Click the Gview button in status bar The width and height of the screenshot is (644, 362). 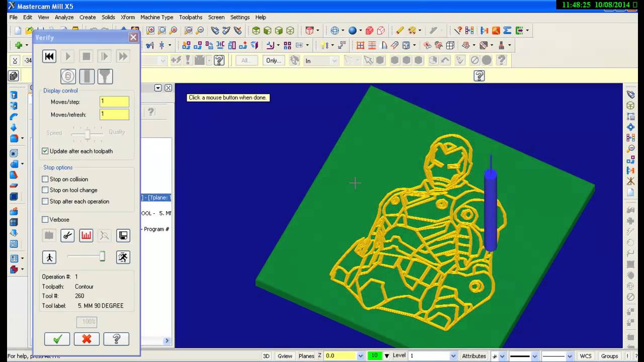coord(285,356)
